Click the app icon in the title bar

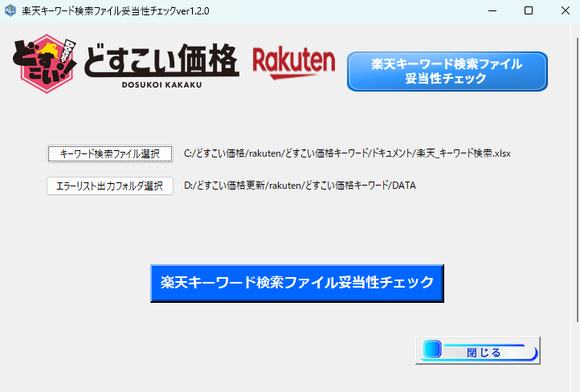(x=10, y=10)
